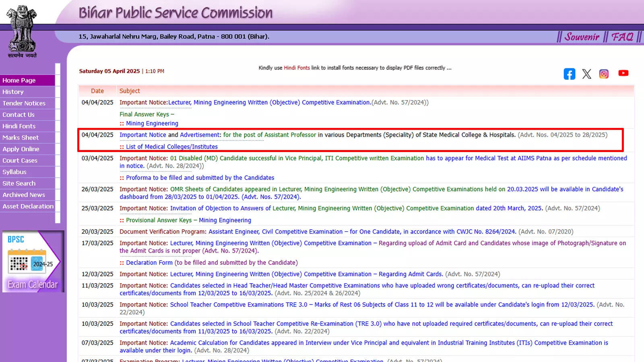The height and width of the screenshot is (362, 644).
Task: Open the FAQ link
Action: (622, 37)
